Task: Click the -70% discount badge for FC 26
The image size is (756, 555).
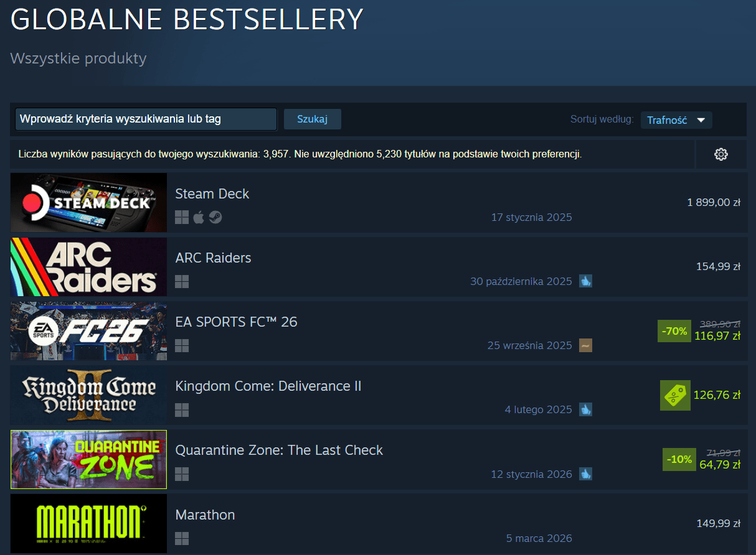Action: [x=674, y=331]
